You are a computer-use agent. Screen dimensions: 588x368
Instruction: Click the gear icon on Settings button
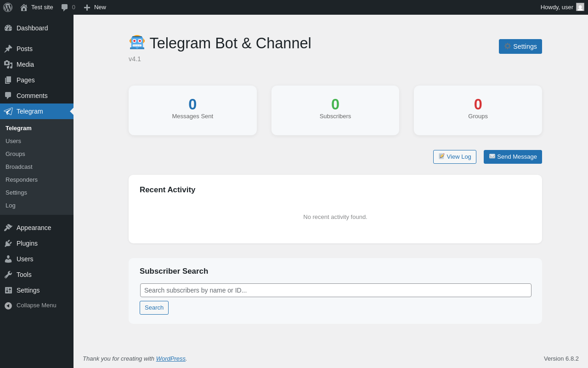(x=508, y=46)
